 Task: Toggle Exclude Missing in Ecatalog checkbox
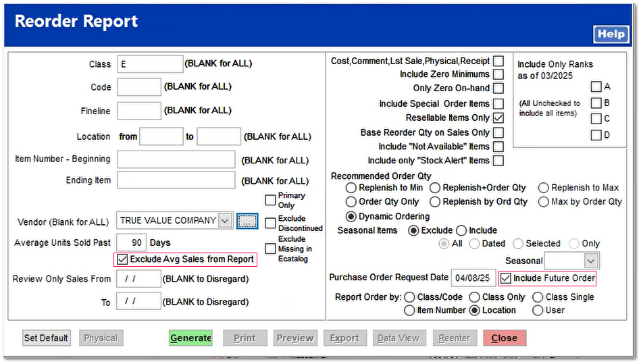(x=270, y=249)
